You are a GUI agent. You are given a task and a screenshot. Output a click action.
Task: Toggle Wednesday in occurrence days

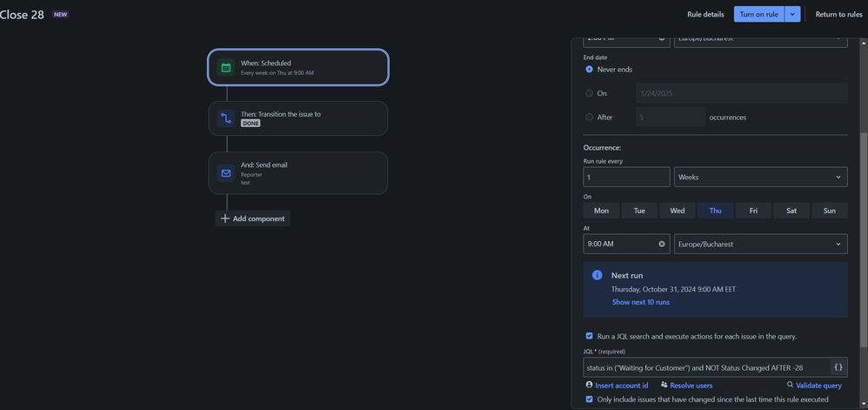(677, 211)
